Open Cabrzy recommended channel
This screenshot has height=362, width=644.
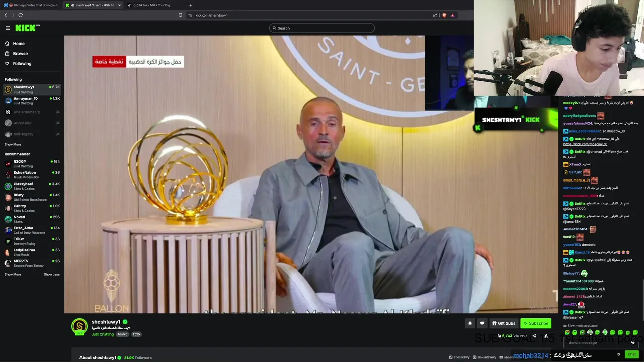click(x=32, y=208)
